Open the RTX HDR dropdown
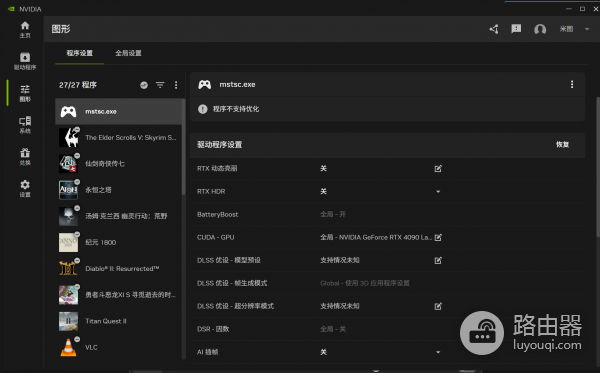This screenshot has height=373, width=600. tap(438, 191)
